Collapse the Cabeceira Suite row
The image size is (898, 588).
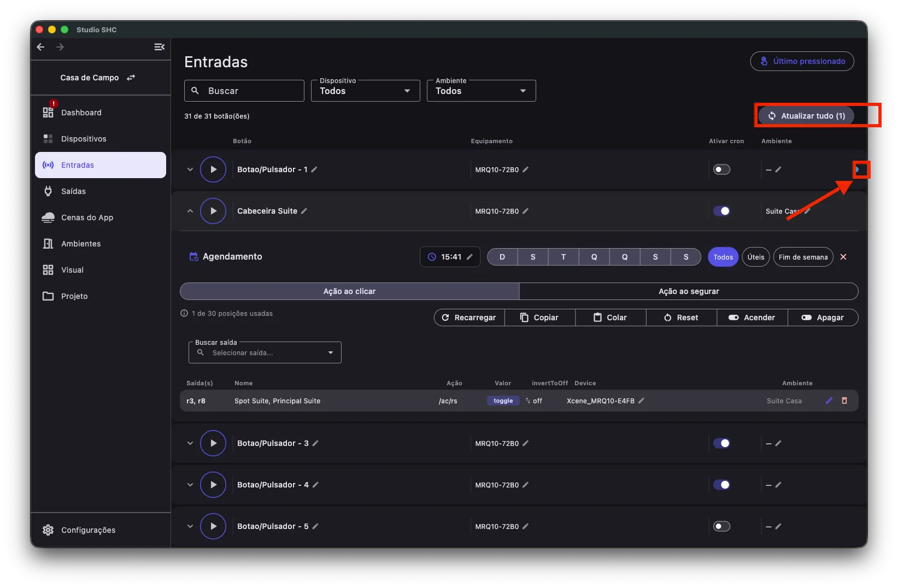(190, 211)
